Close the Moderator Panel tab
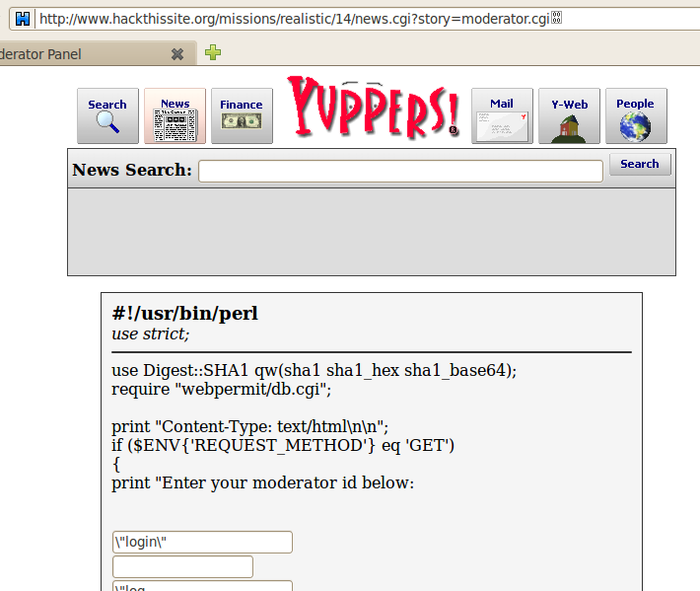 coord(177,54)
